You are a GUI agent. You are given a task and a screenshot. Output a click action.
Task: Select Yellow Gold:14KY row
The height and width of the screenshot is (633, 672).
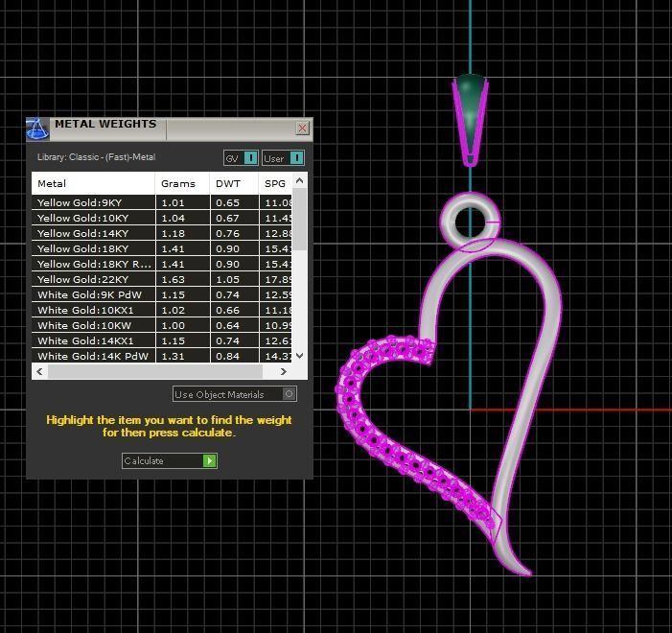pyautogui.click(x=162, y=233)
